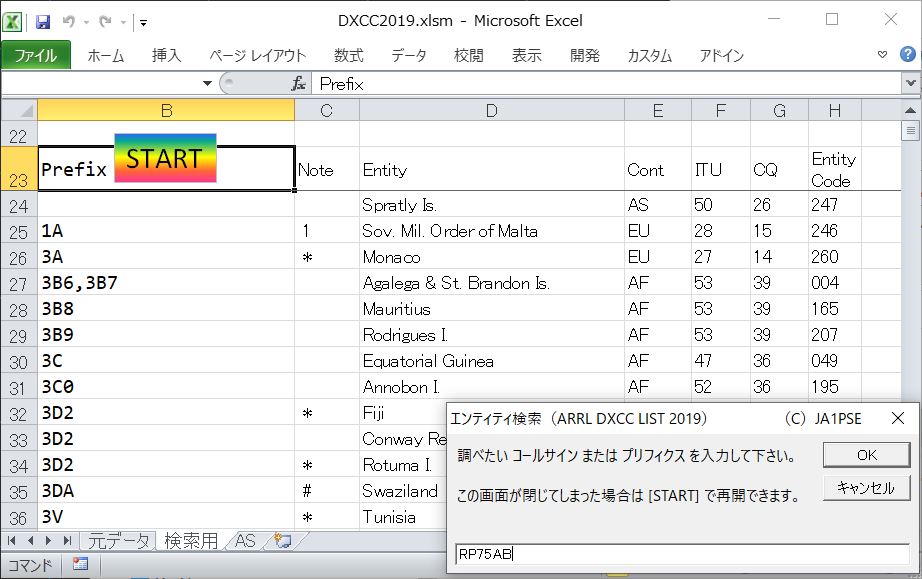Screen dimensions: 922x579
Task: Click the Excel application icon in title bar
Action: pos(14,21)
